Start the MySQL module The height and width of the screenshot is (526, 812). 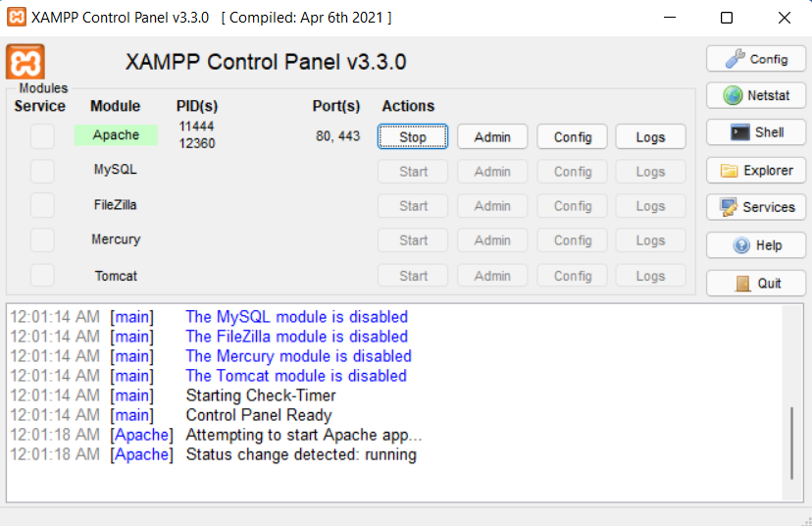[413, 172]
